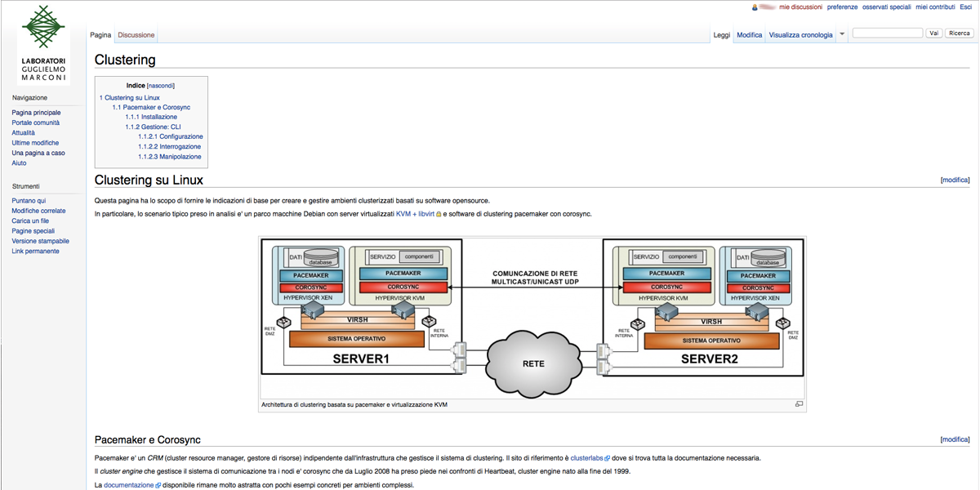
Task: Open Pagine speciali link
Action: [33, 231]
